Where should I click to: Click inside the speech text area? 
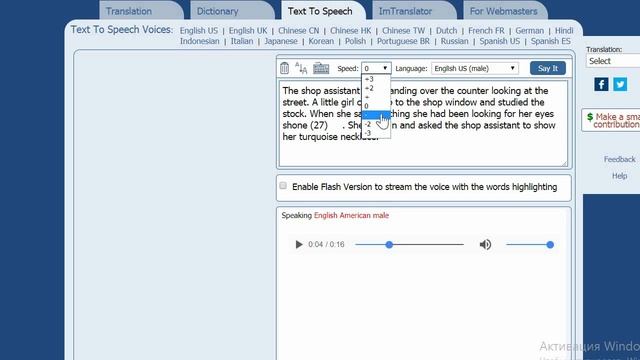click(x=423, y=124)
